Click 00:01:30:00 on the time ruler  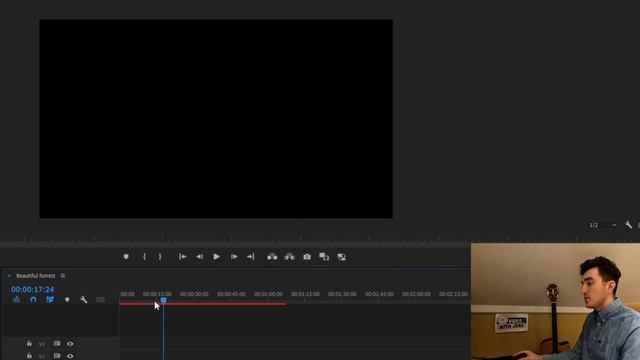(x=342, y=294)
